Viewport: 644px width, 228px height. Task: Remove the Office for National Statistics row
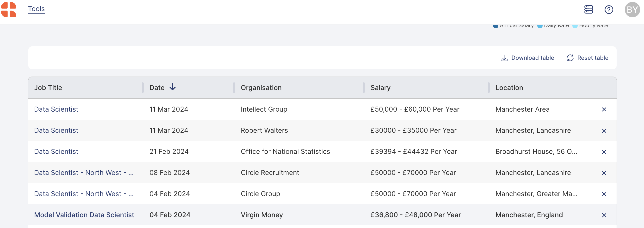click(x=604, y=152)
